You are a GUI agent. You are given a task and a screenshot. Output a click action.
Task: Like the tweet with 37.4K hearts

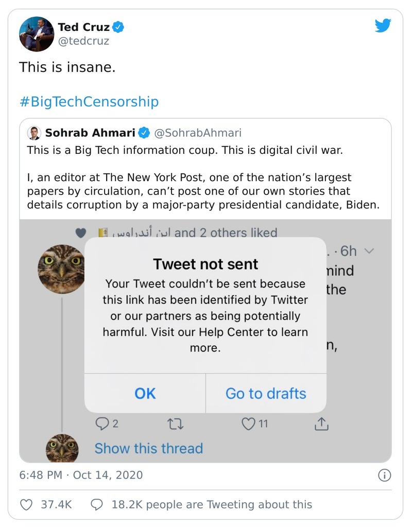(x=27, y=505)
